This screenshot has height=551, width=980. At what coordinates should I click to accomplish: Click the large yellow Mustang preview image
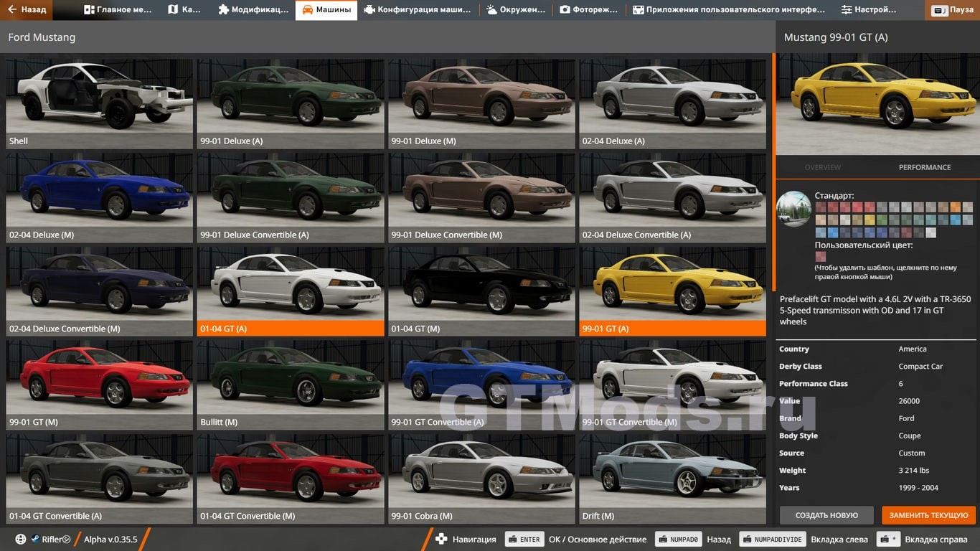(878, 104)
